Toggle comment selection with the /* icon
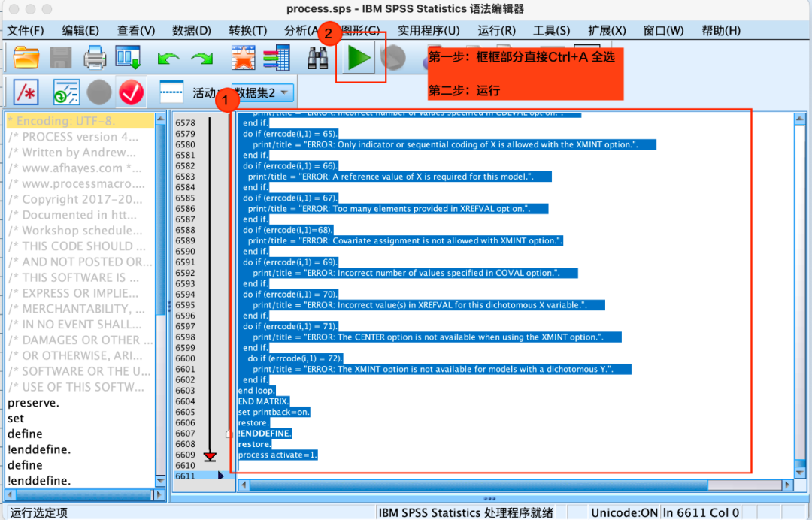812x520 pixels. pos(26,92)
